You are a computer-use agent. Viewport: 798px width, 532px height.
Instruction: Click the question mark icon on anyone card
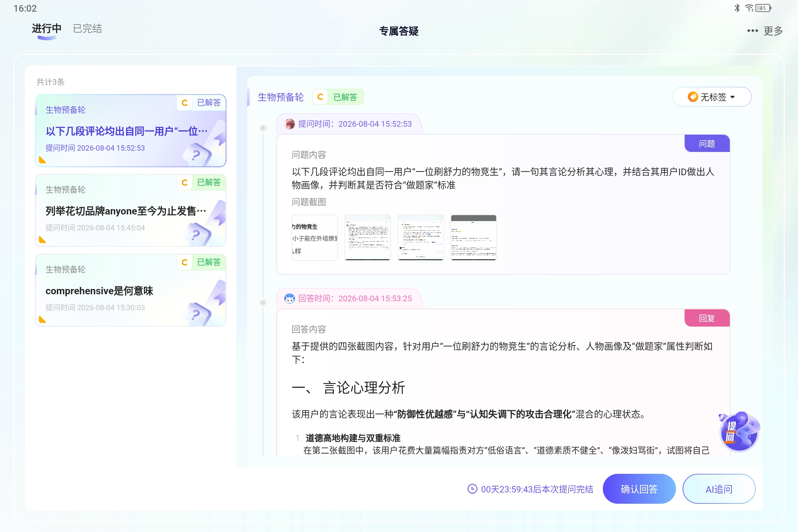point(197,234)
